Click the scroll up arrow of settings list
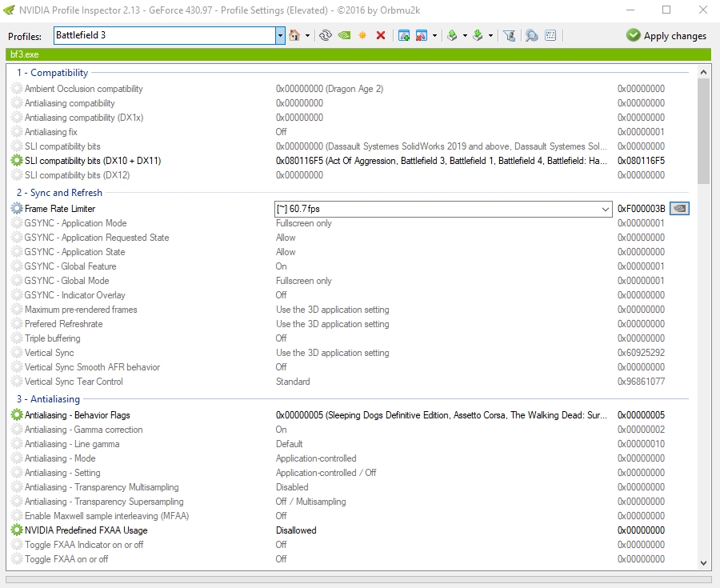The height and width of the screenshot is (588, 720). point(703,72)
